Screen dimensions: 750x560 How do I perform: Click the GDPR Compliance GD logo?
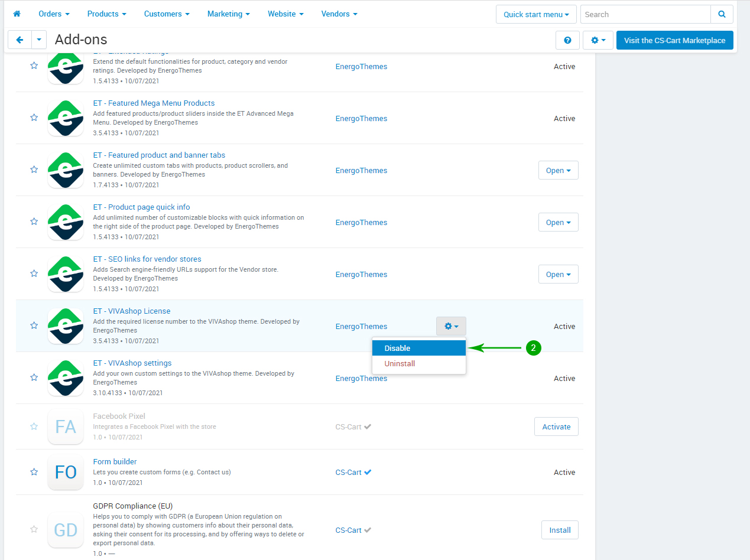point(66,530)
